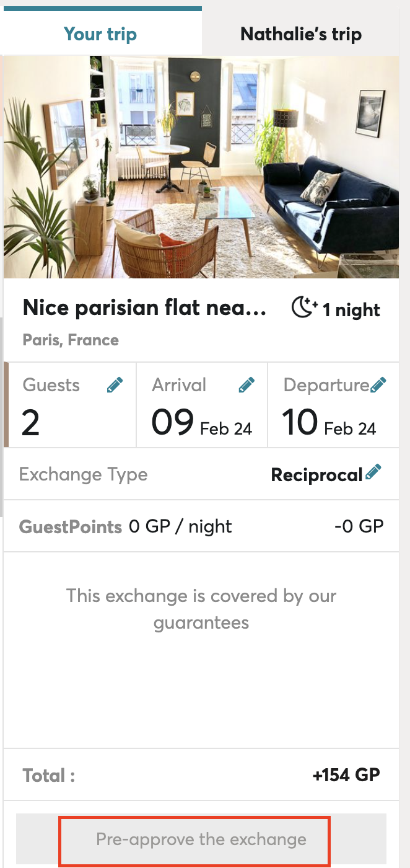This screenshot has width=410, height=868.
Task: Click the Parisian flat living room photo
Action: [201, 167]
